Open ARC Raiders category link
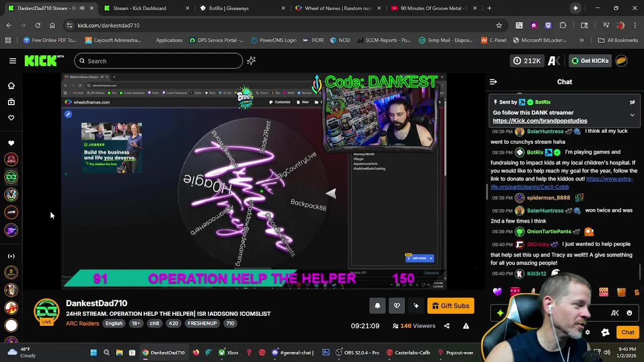This screenshot has width=644, height=362. (83, 323)
